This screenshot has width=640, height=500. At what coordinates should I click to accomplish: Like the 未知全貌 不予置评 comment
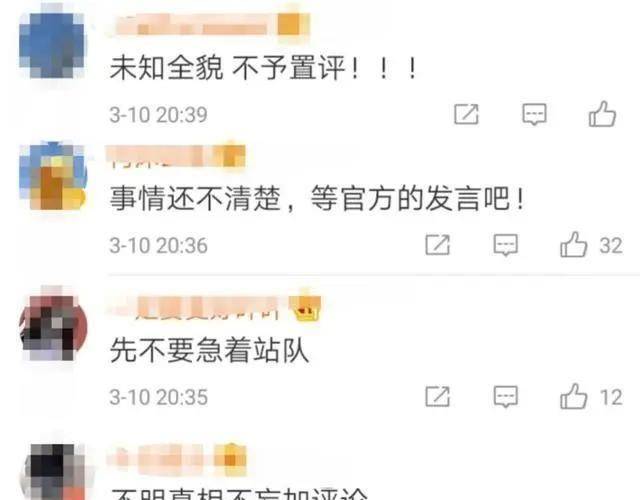click(x=602, y=114)
